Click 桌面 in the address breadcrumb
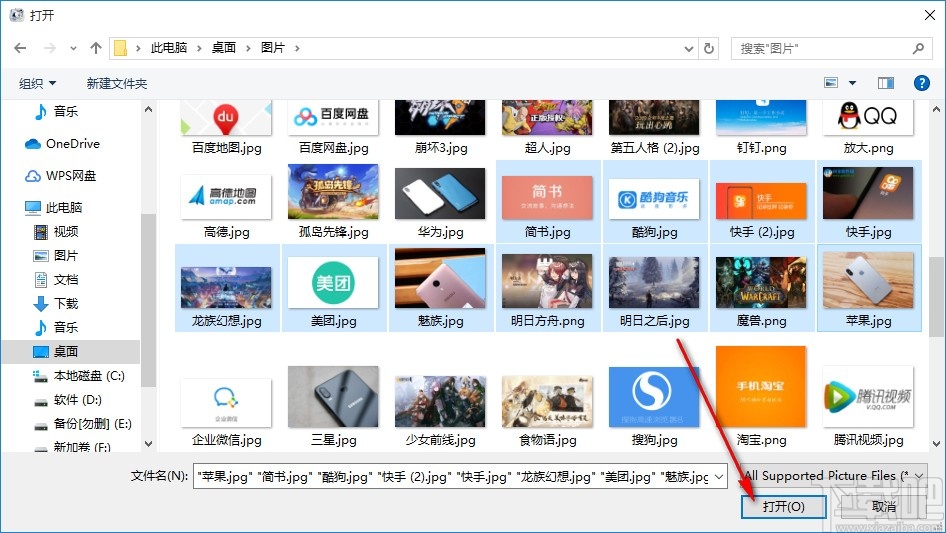The height and width of the screenshot is (533, 946). pyautogui.click(x=224, y=48)
